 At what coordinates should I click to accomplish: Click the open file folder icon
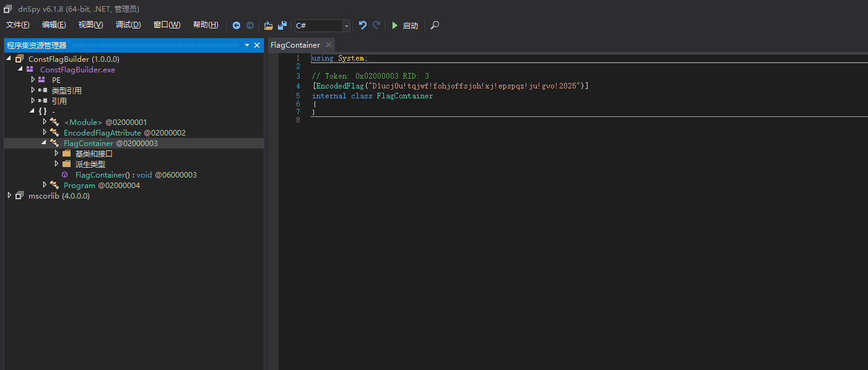pyautogui.click(x=268, y=25)
